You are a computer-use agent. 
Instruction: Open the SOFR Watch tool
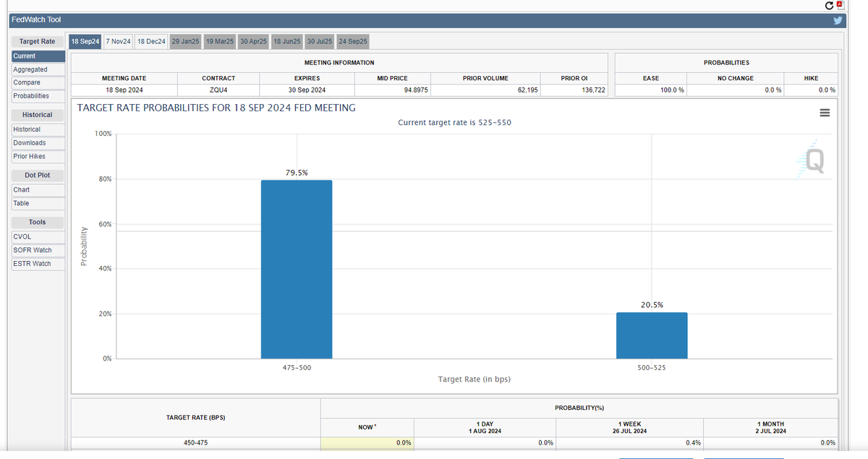[x=38, y=250]
